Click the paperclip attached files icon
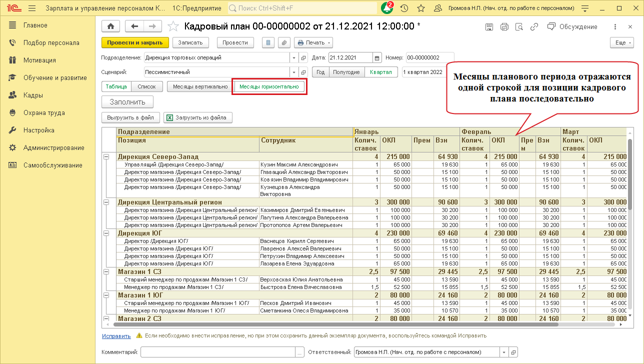The height and width of the screenshot is (364, 644). tap(283, 43)
